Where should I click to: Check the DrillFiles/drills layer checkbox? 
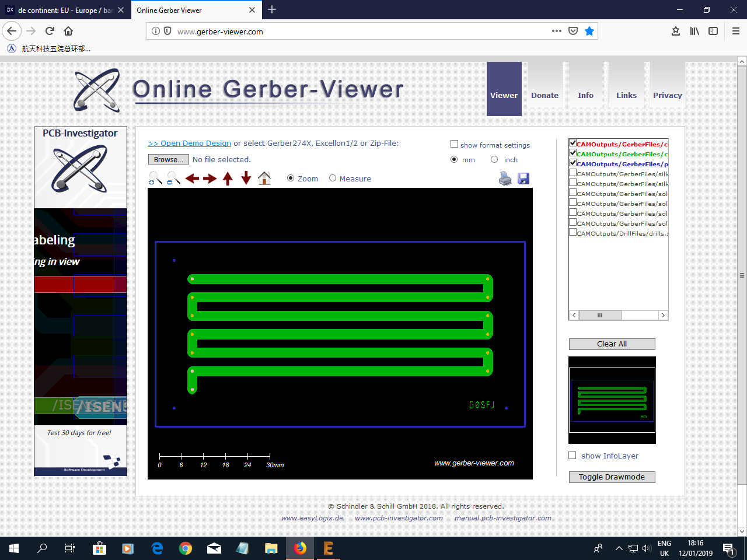click(573, 232)
